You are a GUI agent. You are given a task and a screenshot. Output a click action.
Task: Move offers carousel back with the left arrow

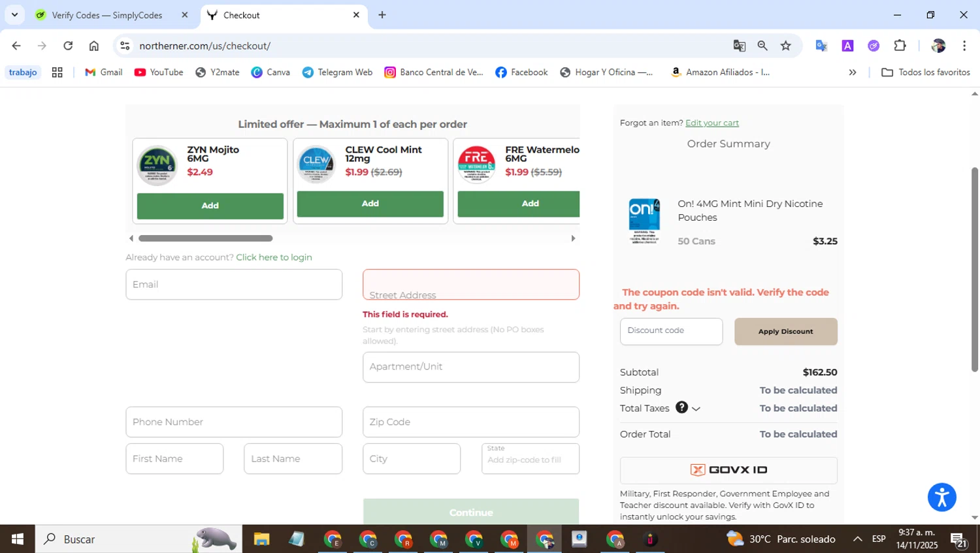(x=131, y=238)
